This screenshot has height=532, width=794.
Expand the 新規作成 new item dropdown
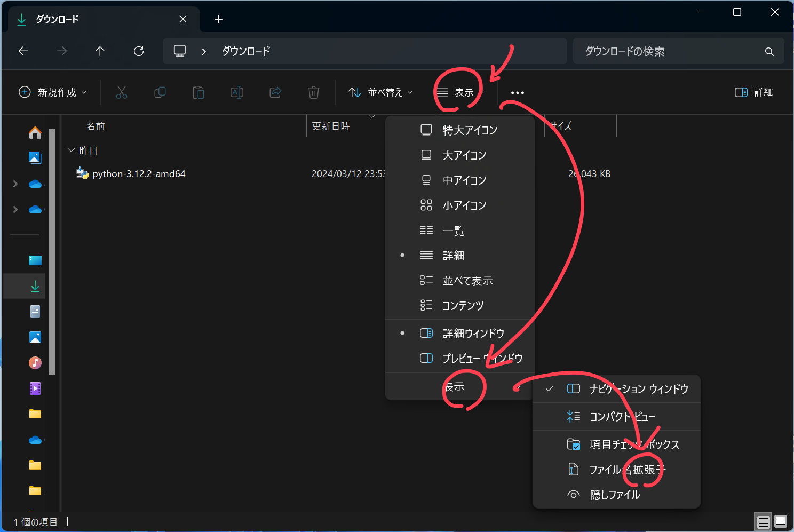coord(52,93)
